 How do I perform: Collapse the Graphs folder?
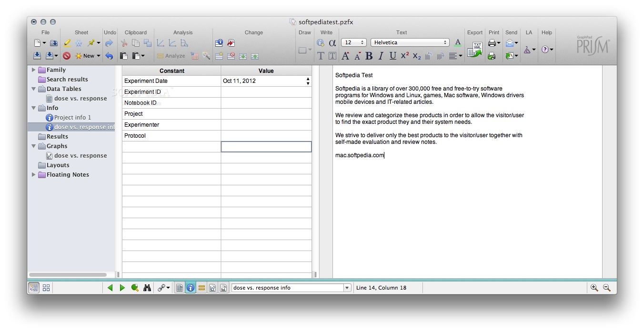[x=33, y=146]
